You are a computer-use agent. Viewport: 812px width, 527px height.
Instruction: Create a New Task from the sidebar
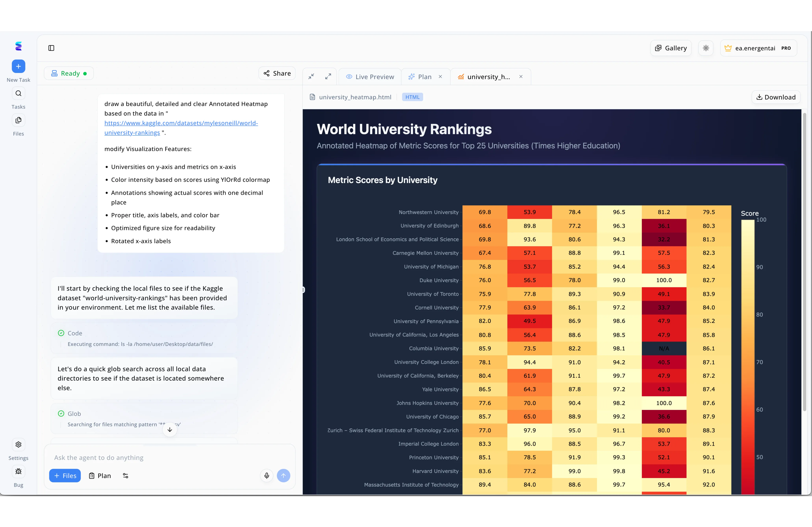pyautogui.click(x=19, y=67)
